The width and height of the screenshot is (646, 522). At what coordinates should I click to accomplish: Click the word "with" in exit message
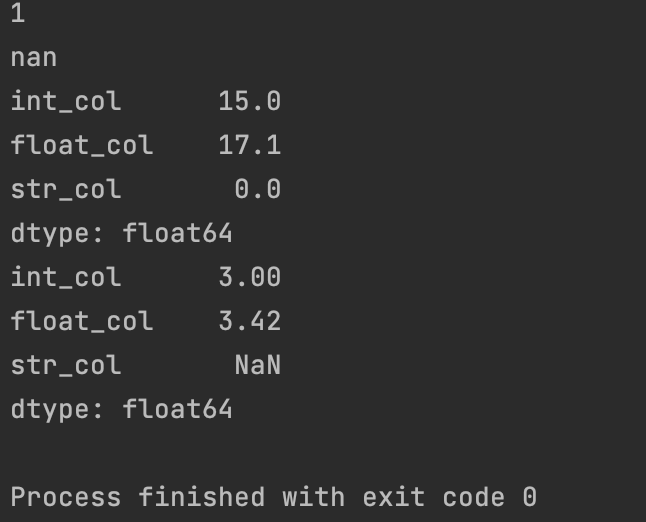(x=313, y=497)
